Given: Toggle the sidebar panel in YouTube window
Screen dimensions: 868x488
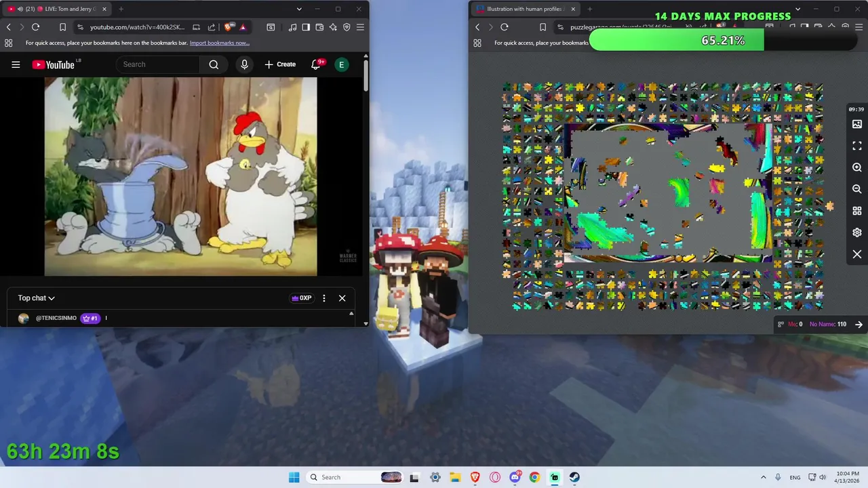Looking at the screenshot, I should (x=306, y=27).
